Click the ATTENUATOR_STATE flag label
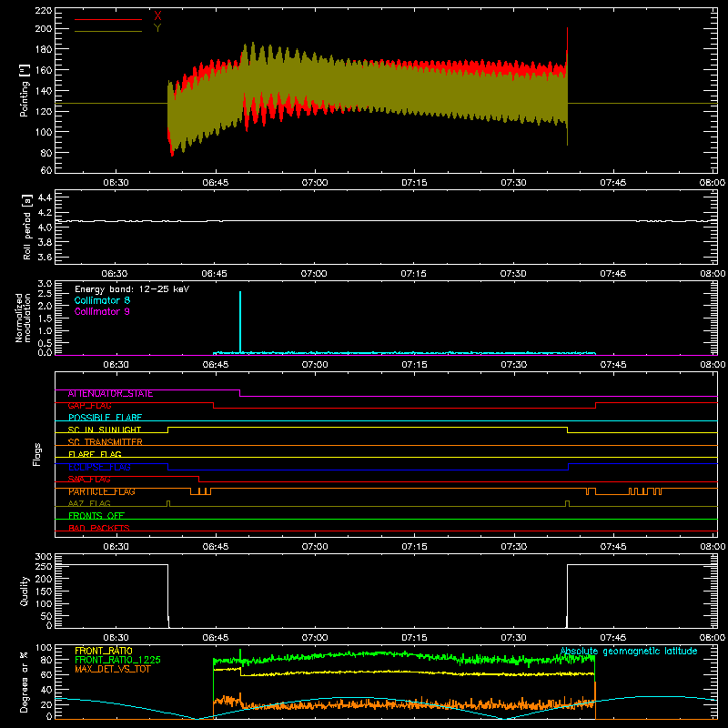728x728 pixels. (x=110, y=393)
